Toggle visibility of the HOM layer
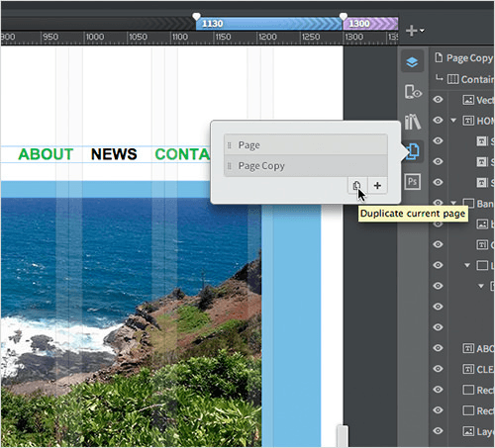The image size is (495, 448). (x=438, y=120)
